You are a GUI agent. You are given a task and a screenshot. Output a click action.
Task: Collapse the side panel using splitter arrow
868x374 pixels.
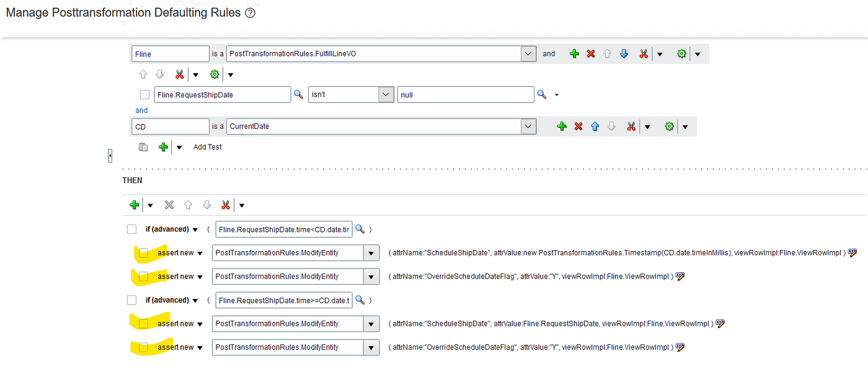click(110, 155)
